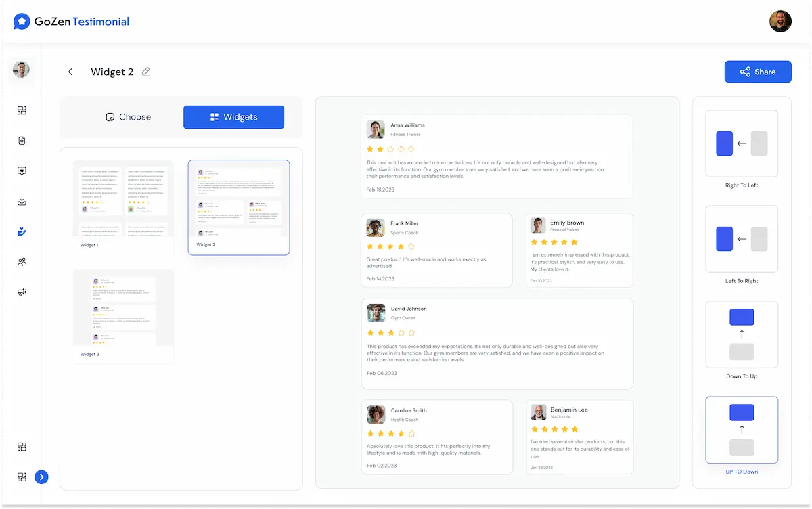Open the starred testimonial icon in sidebar
The image size is (812, 509).
tap(22, 171)
